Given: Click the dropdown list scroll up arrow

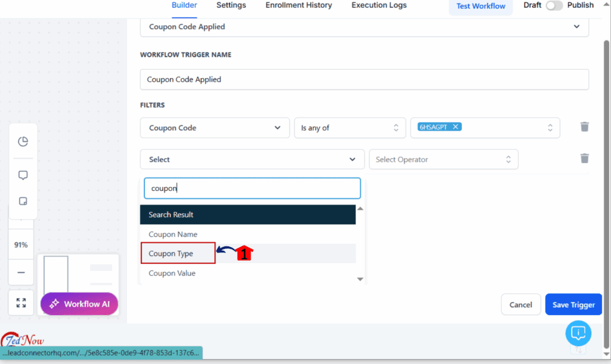Looking at the screenshot, I should point(360,209).
